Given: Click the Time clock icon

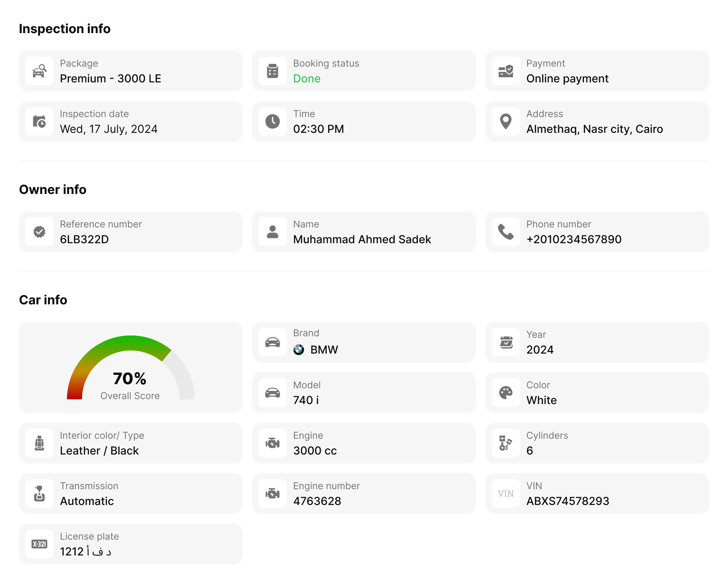Looking at the screenshot, I should tap(273, 121).
